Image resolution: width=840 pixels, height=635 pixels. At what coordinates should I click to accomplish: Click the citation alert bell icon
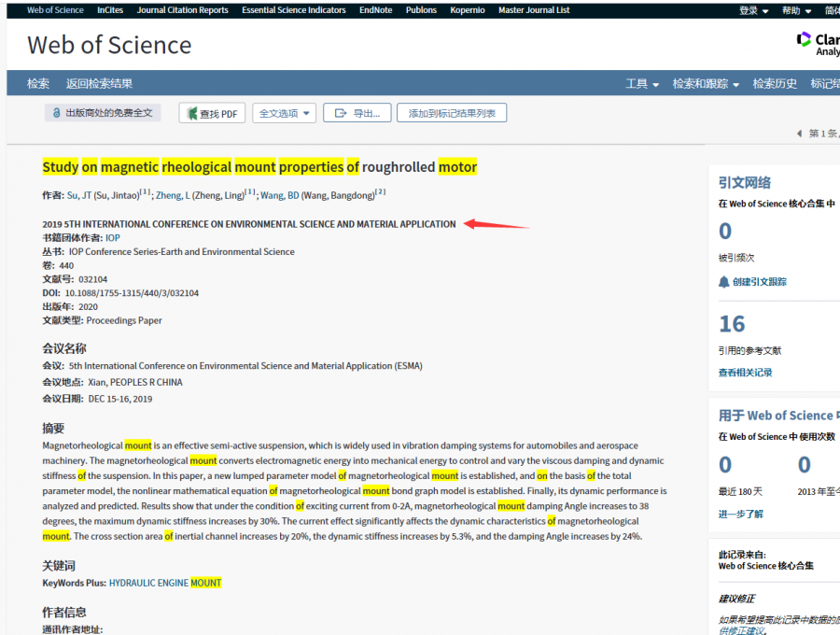723,282
